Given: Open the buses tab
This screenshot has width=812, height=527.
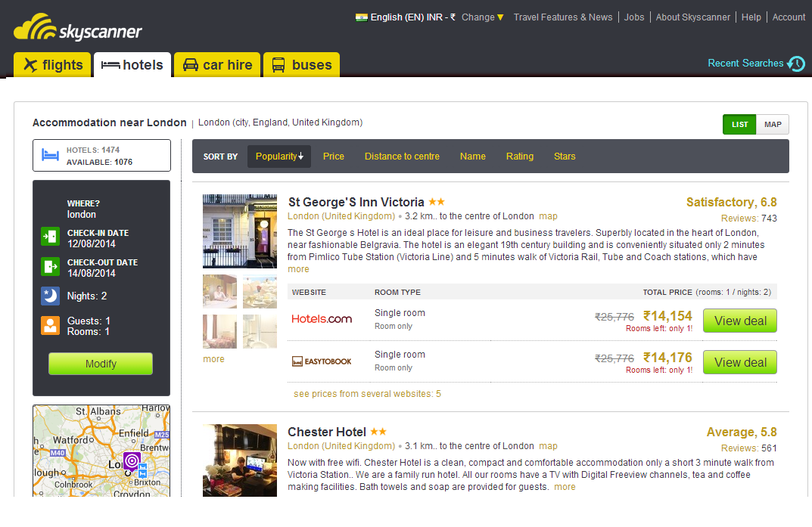Looking at the screenshot, I should 301,65.
